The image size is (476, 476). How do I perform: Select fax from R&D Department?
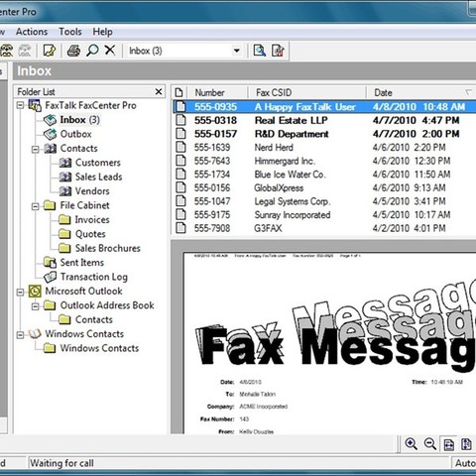coord(324,134)
